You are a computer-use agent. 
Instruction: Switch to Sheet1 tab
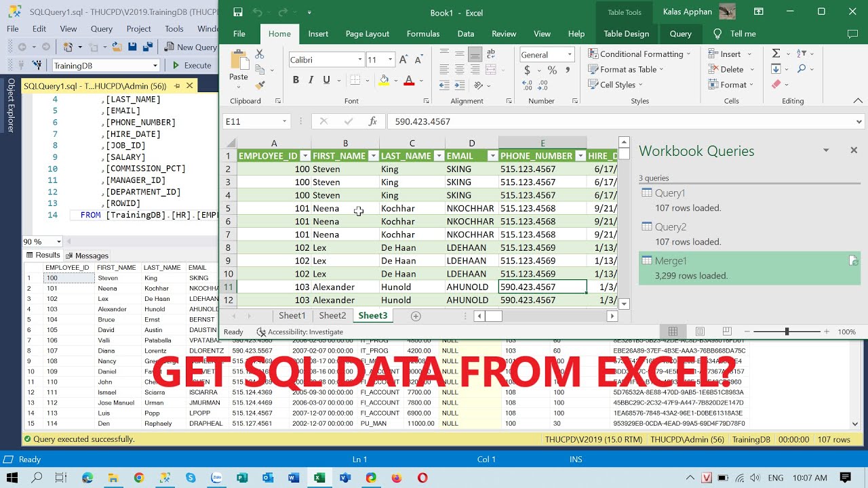click(292, 316)
